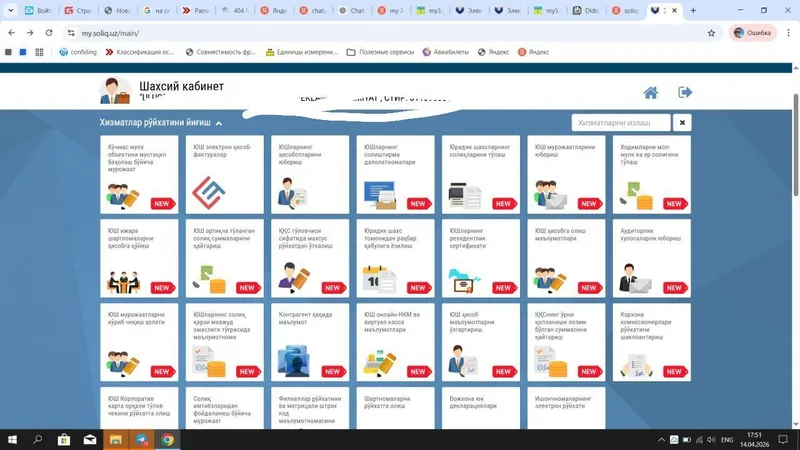Open ҚҚСнинг ўрни қопланиши лозим суммасини қайтариш

pos(566,342)
